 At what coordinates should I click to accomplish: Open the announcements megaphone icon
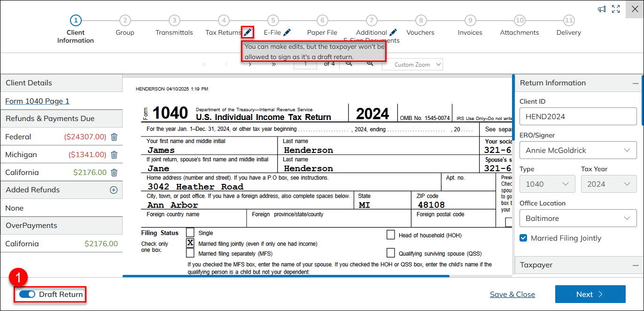pyautogui.click(x=601, y=9)
